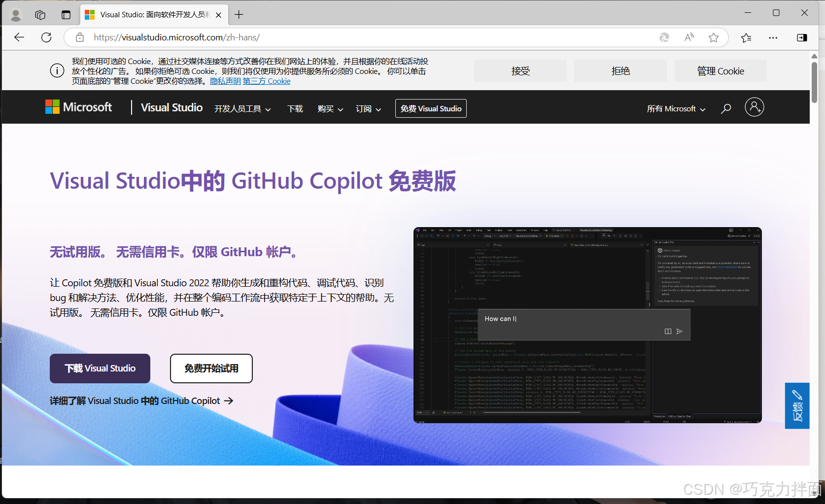Click the Visual Studio IDE screenshot thumbnail
Image resolution: width=825 pixels, height=504 pixels.
[587, 325]
